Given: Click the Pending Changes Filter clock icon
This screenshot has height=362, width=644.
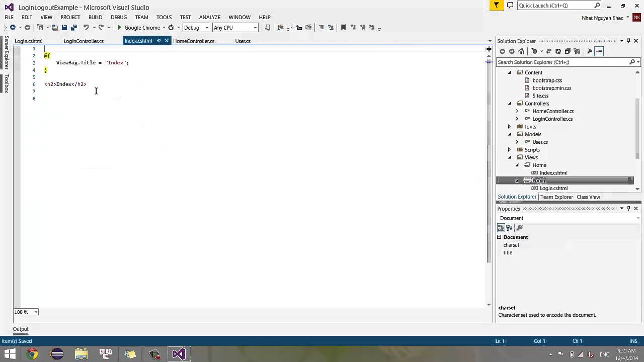Looking at the screenshot, I should tap(534, 51).
